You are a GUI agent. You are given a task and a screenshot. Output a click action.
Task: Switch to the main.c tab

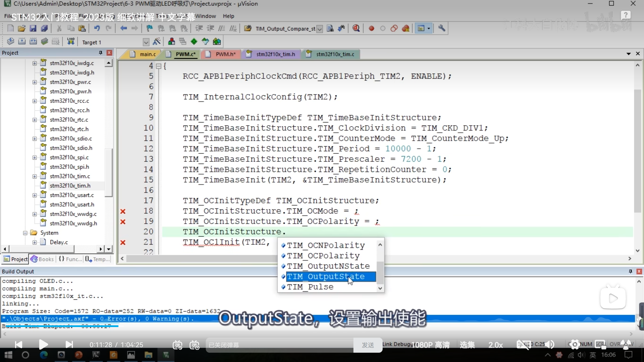click(x=148, y=54)
